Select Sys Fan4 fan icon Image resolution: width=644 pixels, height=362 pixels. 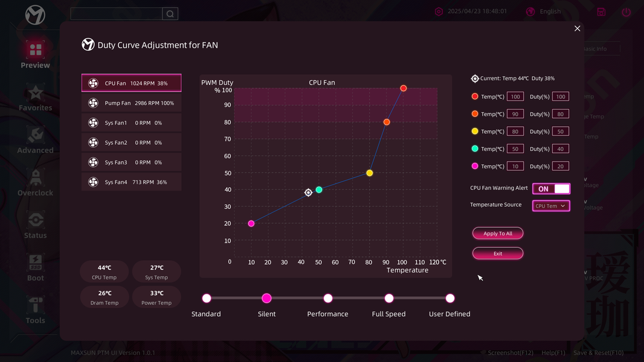tap(93, 182)
